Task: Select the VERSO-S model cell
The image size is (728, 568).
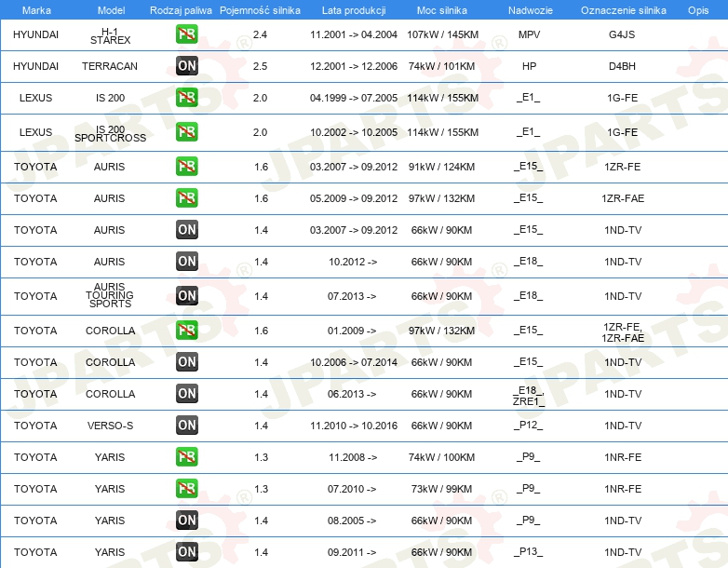Action: [110, 426]
